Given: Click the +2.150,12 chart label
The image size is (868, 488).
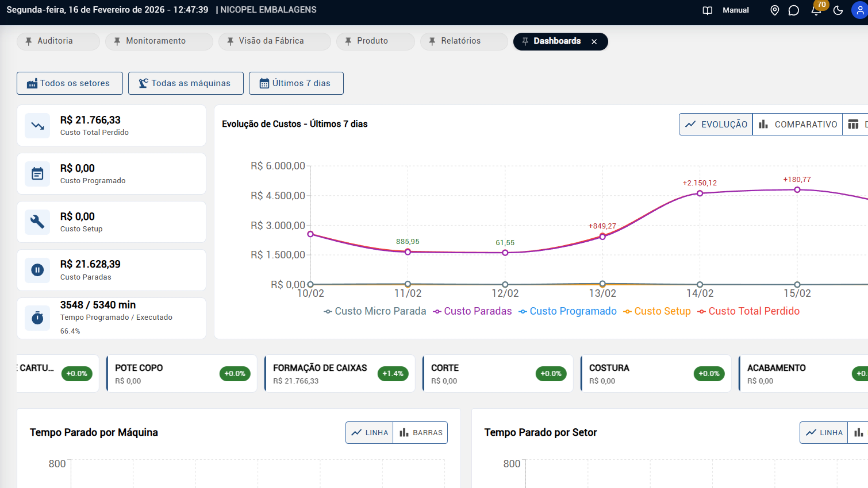Looking at the screenshot, I should click(700, 183).
